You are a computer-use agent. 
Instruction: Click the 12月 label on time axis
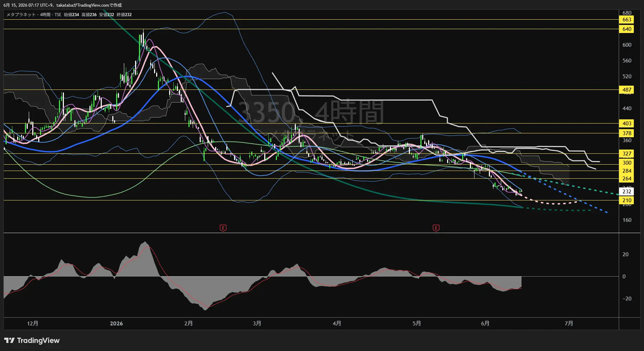click(x=33, y=323)
